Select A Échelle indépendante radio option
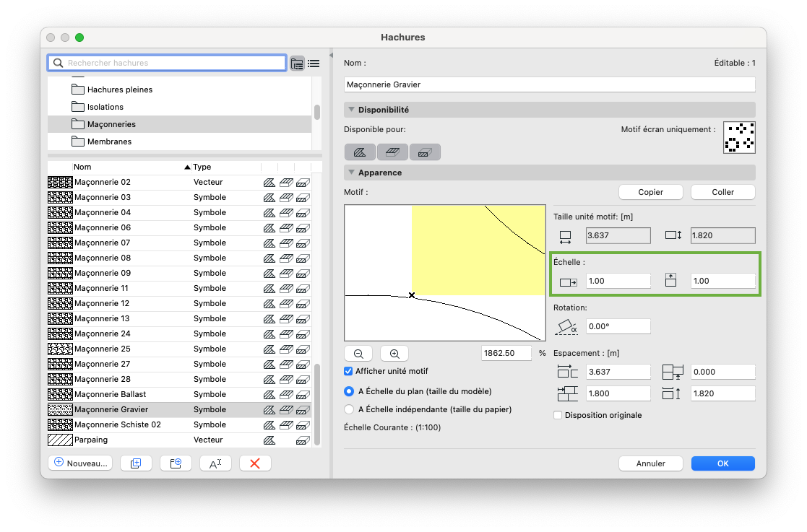The height and width of the screenshot is (532, 807). pos(349,410)
